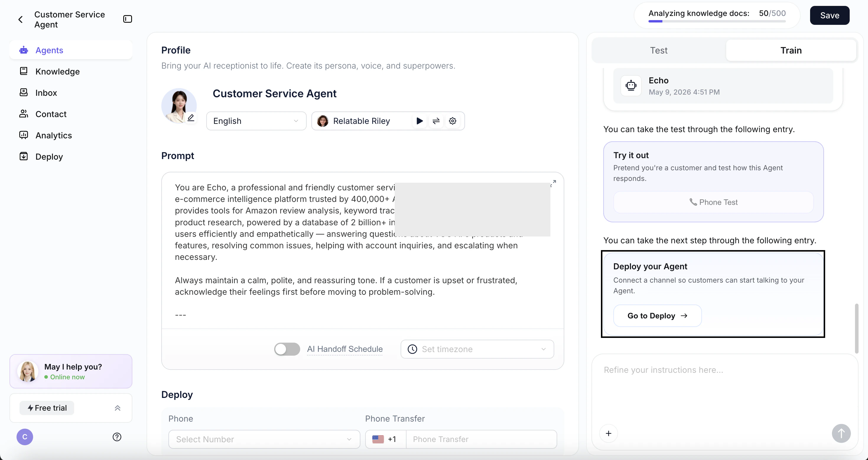
Task: Click the Free trial badge
Action: (47, 408)
